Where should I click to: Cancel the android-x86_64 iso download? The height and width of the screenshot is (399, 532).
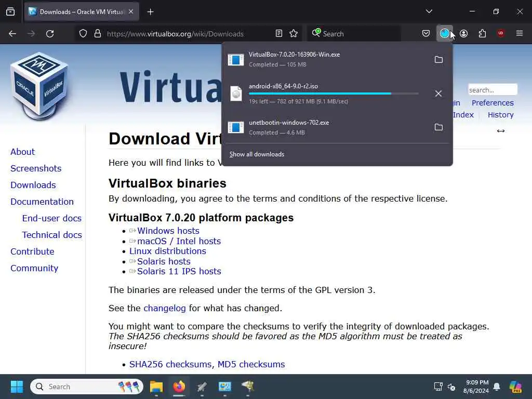pos(438,94)
